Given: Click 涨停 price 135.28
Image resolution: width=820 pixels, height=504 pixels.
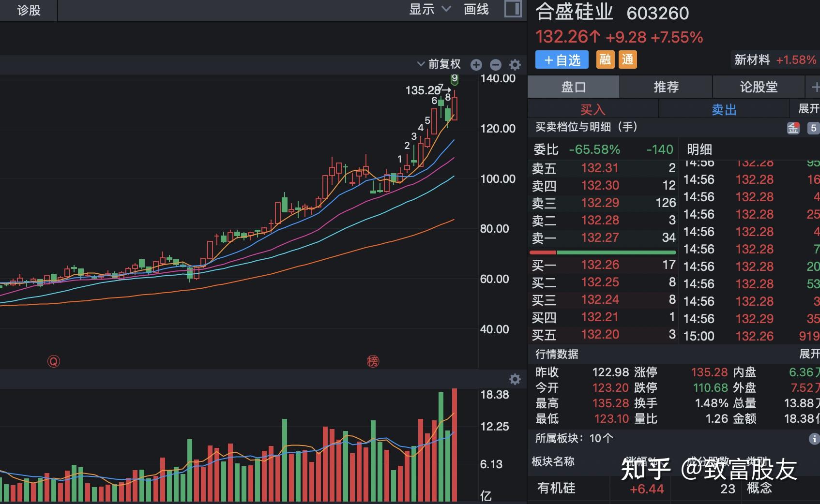Looking at the screenshot, I should tap(709, 372).
